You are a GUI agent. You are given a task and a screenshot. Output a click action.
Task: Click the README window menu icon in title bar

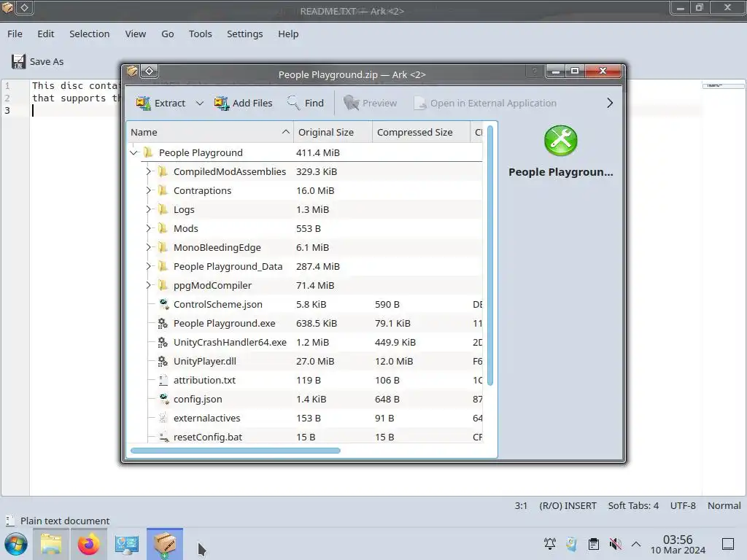pos(8,7)
